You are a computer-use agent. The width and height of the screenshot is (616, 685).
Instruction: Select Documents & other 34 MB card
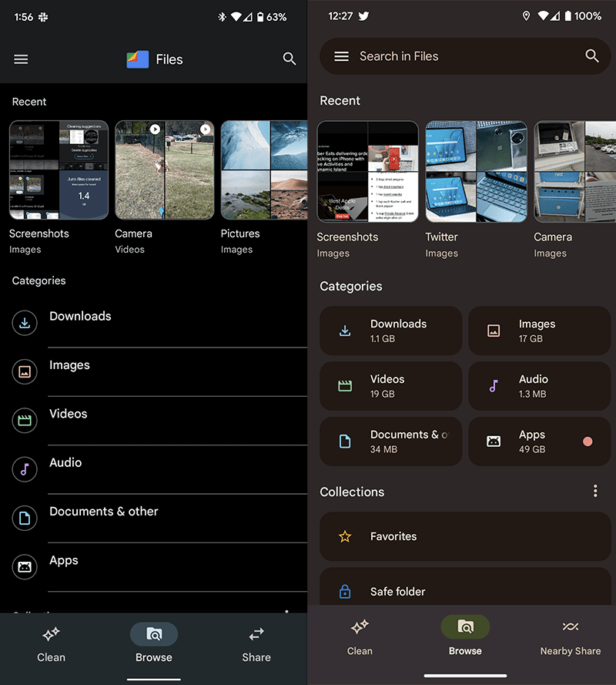coord(390,442)
